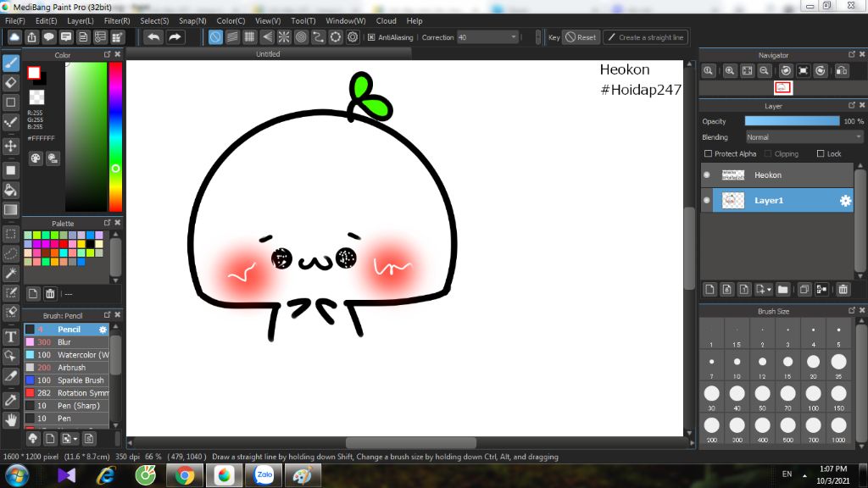Click the Reset key button
The width and height of the screenshot is (868, 488).
581,37
